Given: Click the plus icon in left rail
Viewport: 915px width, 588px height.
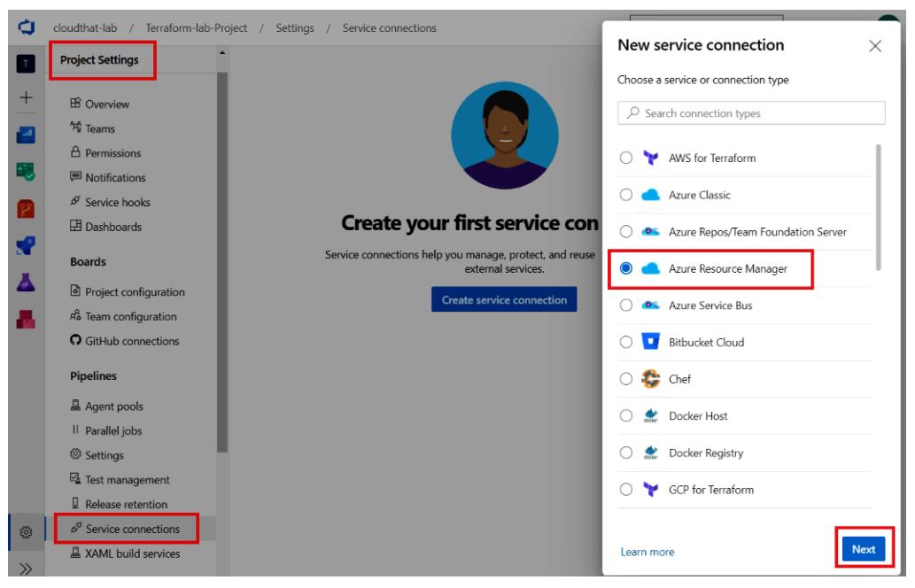Looking at the screenshot, I should point(26,97).
